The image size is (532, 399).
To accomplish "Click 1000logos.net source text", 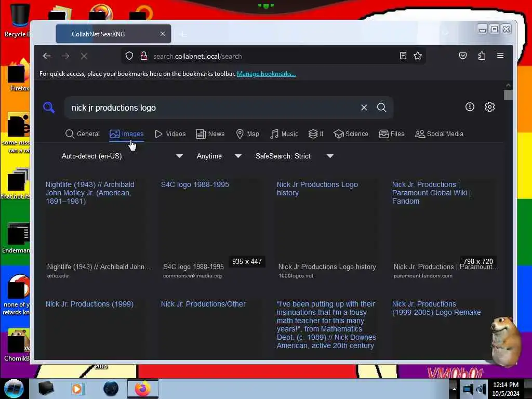I will point(296,276).
